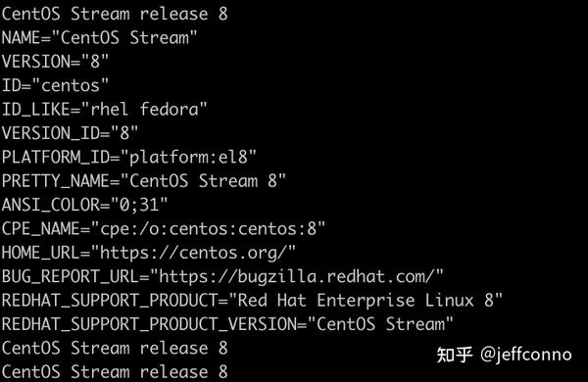Click the first 'CentOS Stream release 8' line
Viewport: 588px width, 382px height.
115,14
